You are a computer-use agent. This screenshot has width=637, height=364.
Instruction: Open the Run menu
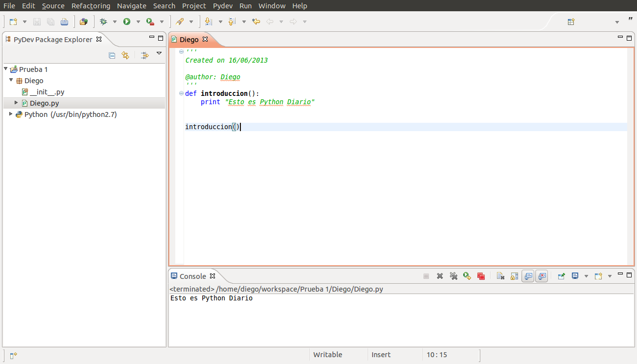(246, 6)
